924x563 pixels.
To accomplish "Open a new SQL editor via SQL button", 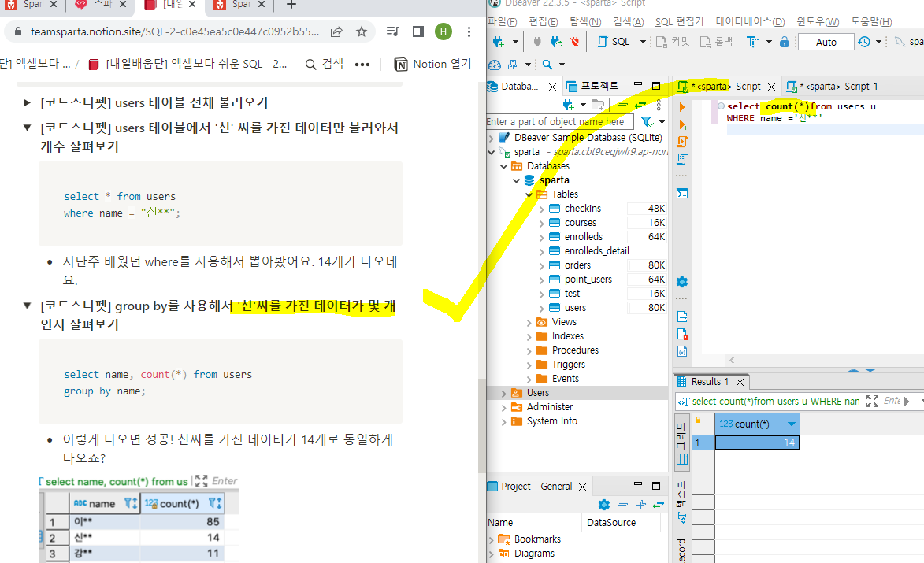I will tap(614, 42).
